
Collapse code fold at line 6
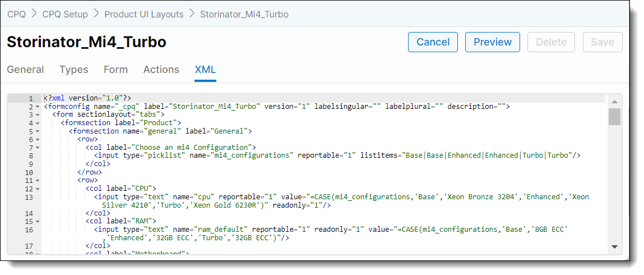pos(38,140)
